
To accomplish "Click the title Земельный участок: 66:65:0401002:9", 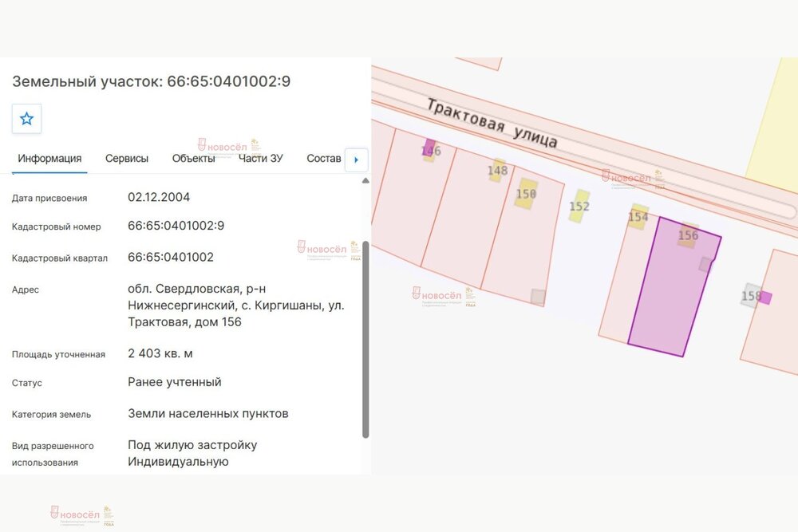I will tap(151, 81).
